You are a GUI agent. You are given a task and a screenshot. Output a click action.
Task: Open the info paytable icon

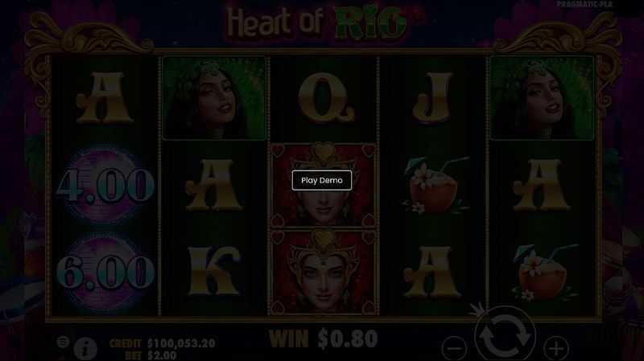[x=85, y=349]
